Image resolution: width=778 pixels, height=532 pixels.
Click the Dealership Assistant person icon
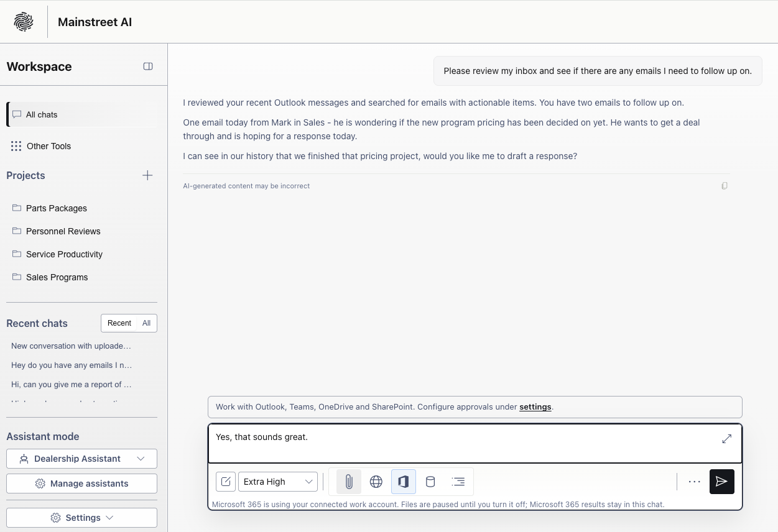(24, 459)
